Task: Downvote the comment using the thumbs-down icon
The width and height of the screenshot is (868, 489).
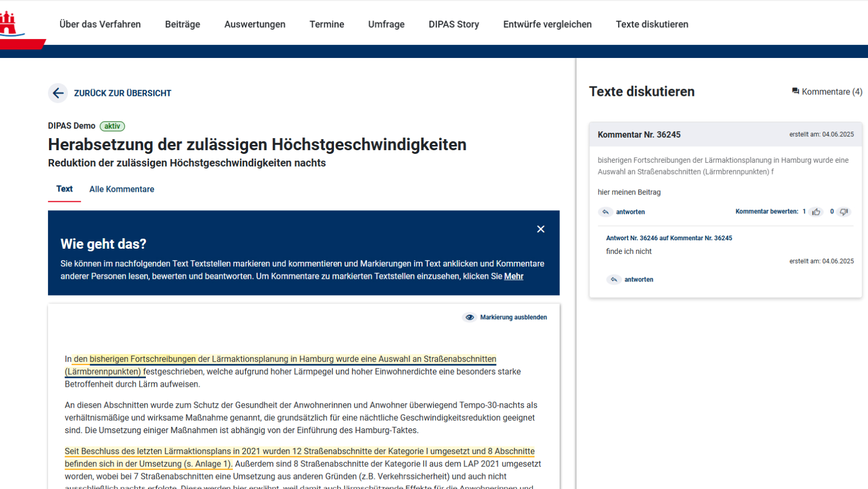Action: pos(844,212)
